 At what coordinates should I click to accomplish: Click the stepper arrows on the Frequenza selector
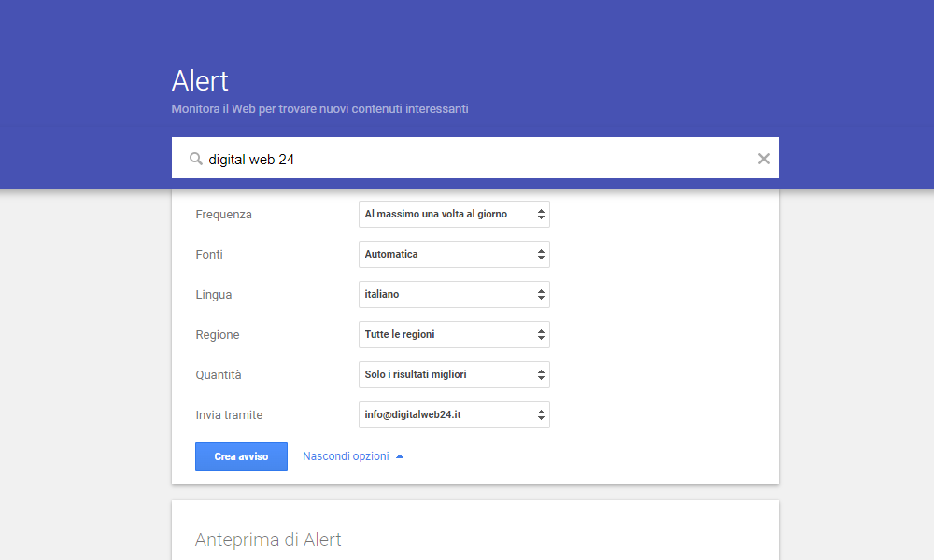coord(540,214)
